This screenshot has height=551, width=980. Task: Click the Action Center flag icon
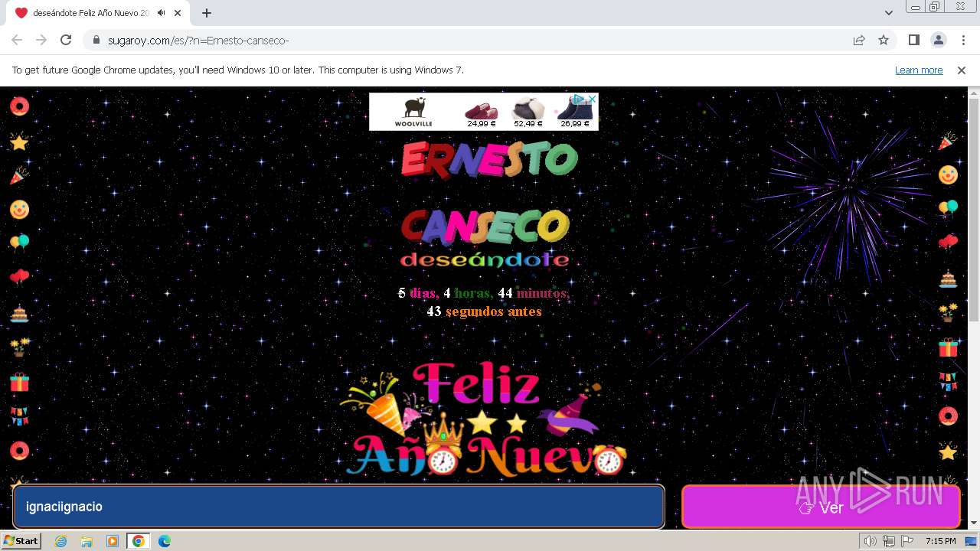(x=907, y=541)
